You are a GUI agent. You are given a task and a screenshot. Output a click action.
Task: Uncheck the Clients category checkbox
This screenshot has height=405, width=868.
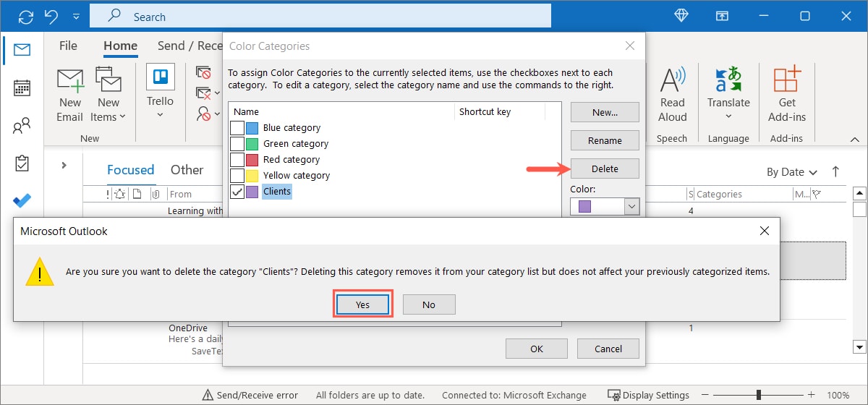coord(237,192)
